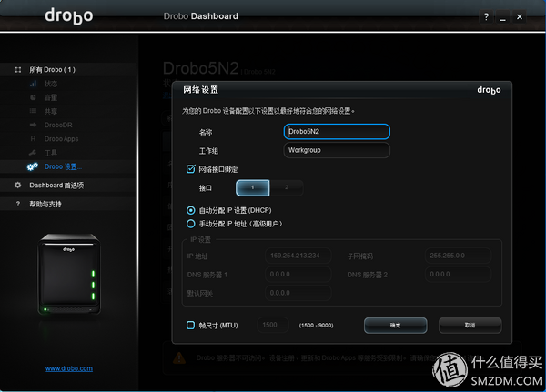Viewport: 546px width, 392px height.
Task: Click the 确定 confirm button
Action: click(x=396, y=326)
